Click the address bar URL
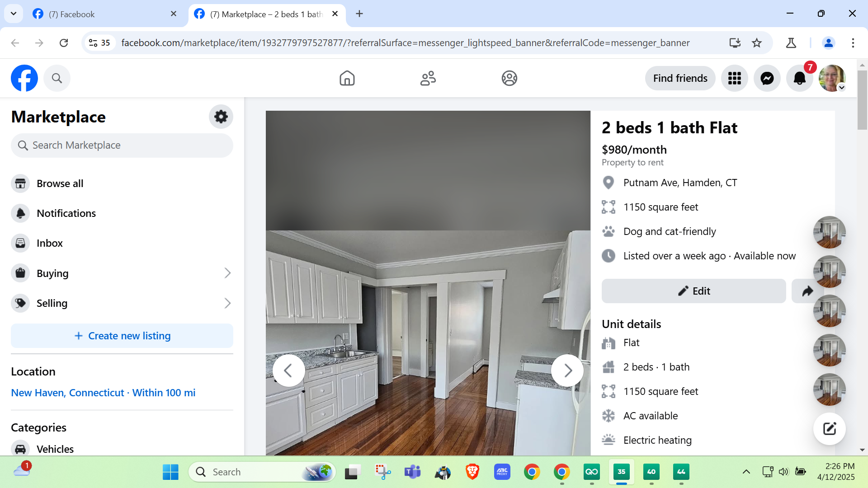 406,43
